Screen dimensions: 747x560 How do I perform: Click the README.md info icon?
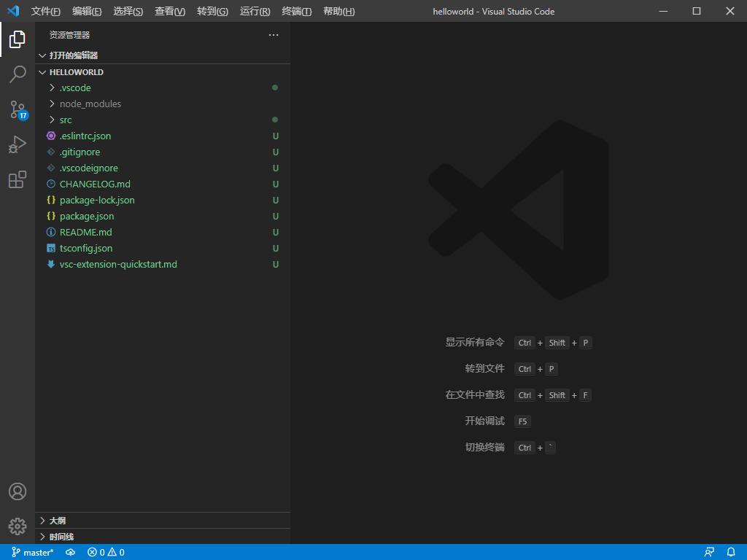click(x=51, y=232)
